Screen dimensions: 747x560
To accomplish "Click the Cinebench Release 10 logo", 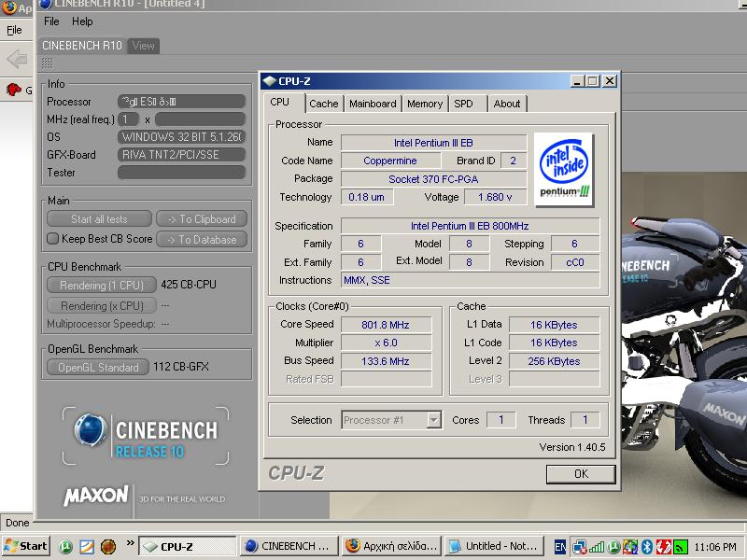I will [x=146, y=436].
